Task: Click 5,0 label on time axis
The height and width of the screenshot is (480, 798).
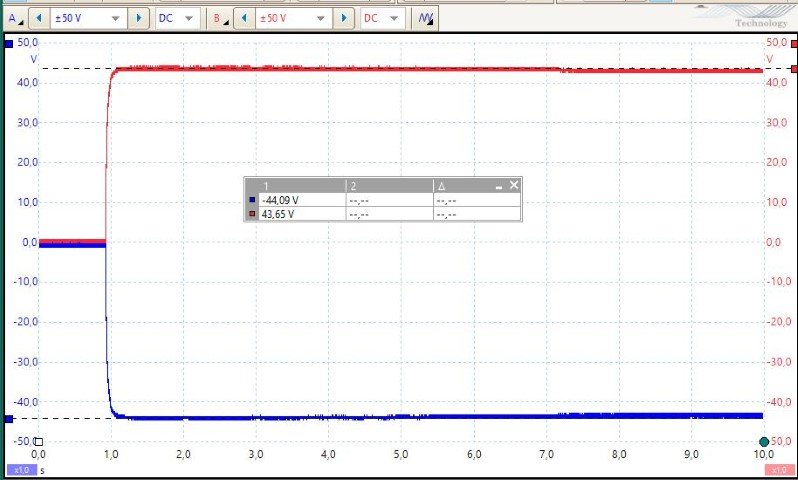Action: pos(401,454)
